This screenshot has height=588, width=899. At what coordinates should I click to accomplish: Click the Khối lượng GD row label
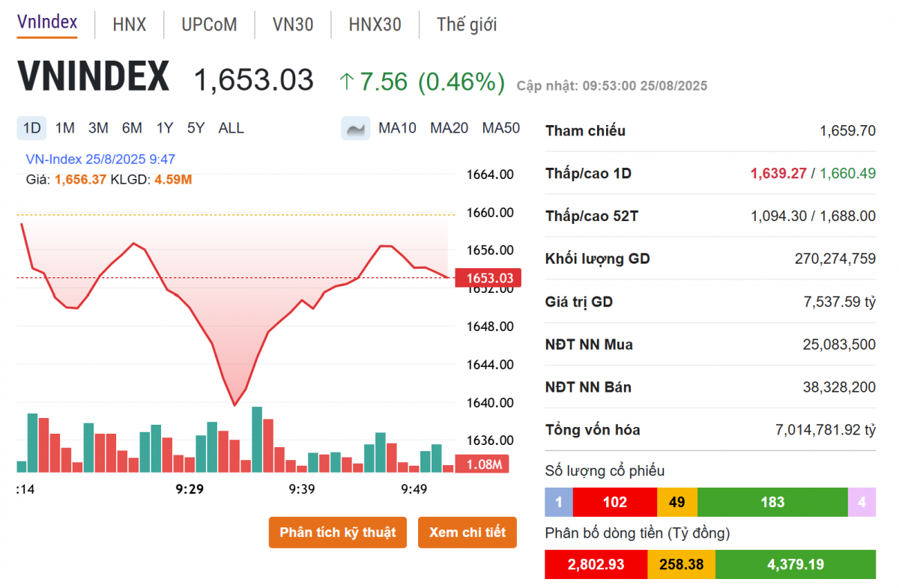pyautogui.click(x=598, y=259)
